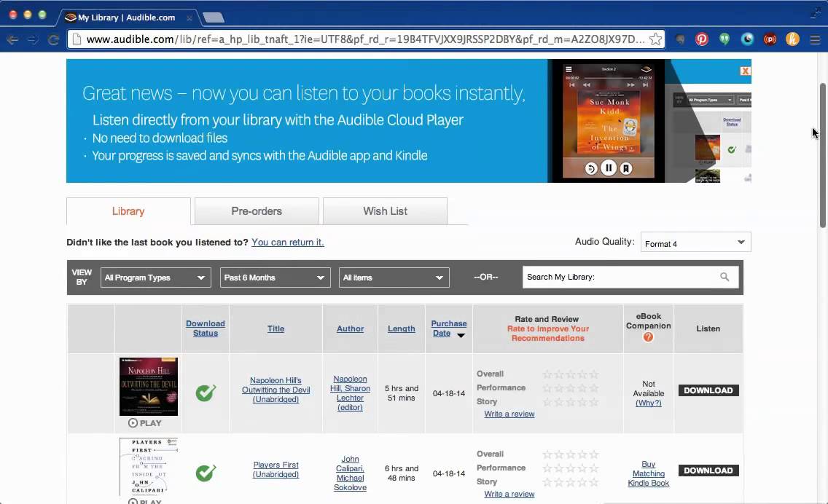Select the My Library Audible.com browser tab
The width and height of the screenshot is (828, 504).
tap(127, 17)
